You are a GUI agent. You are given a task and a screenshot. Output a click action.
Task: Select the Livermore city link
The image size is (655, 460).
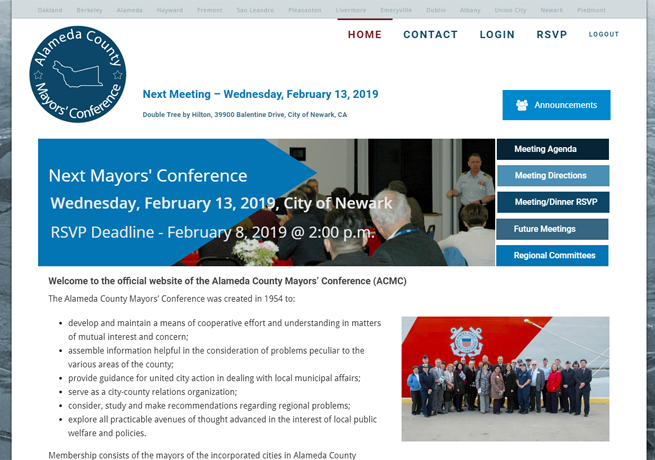click(x=351, y=10)
